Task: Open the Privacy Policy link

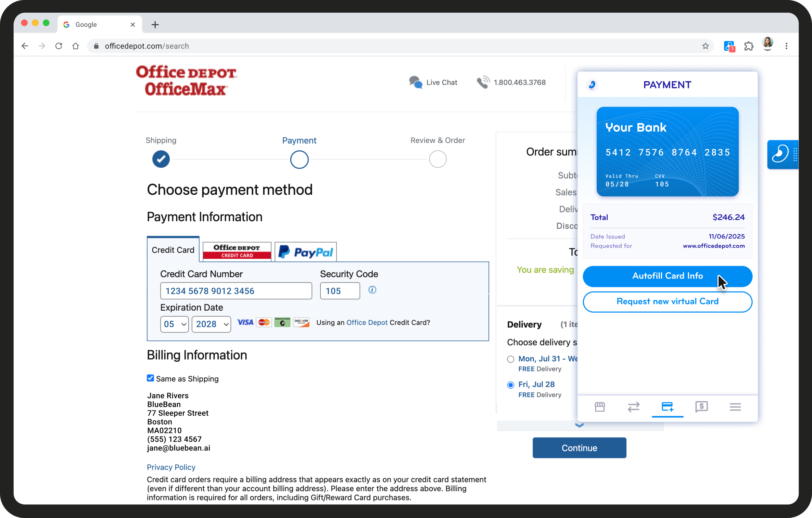Action: point(171,467)
